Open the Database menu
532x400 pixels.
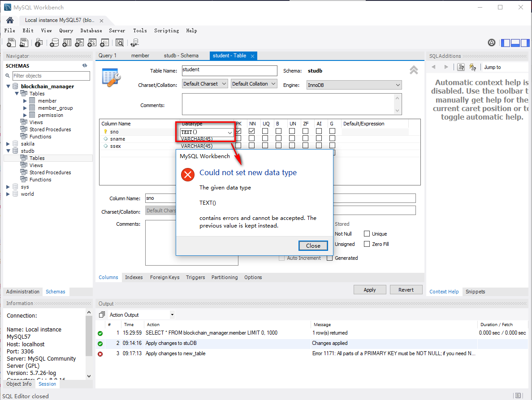(91, 30)
